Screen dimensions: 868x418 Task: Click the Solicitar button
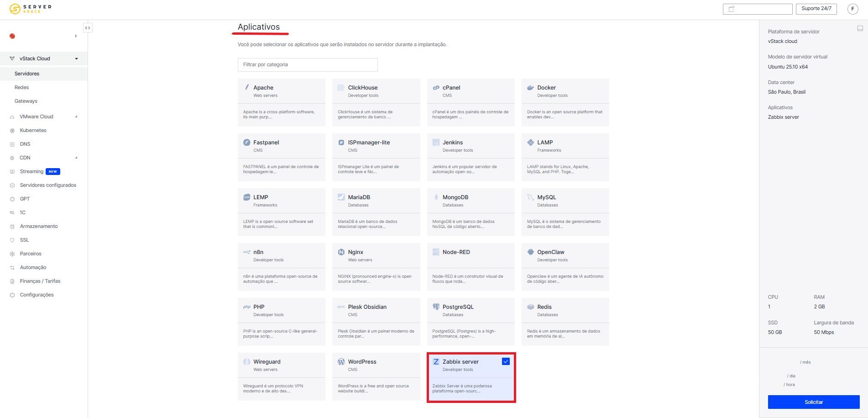(814, 402)
